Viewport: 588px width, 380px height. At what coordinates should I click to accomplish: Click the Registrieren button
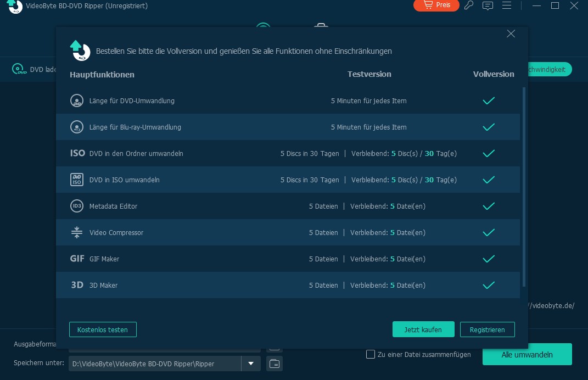click(x=487, y=329)
